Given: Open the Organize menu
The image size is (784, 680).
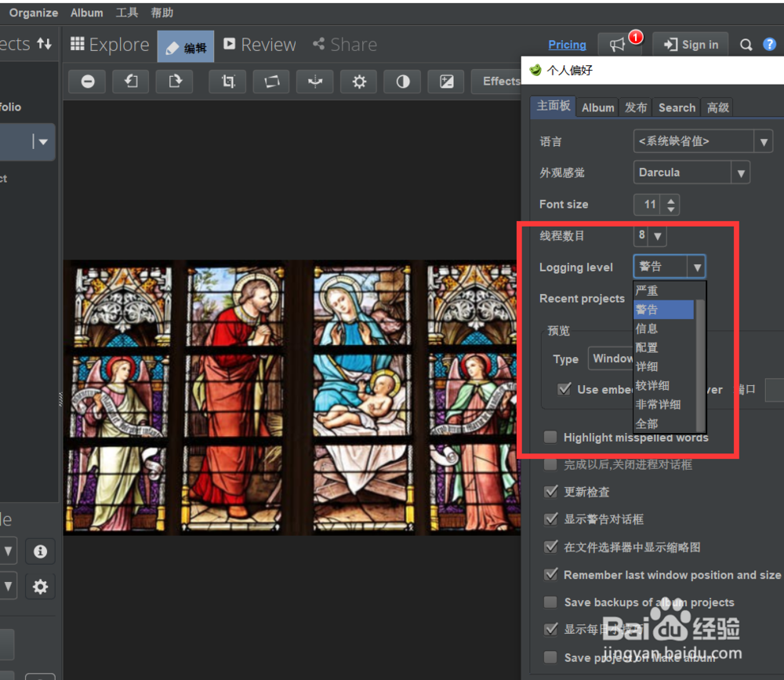Looking at the screenshot, I should pos(34,13).
